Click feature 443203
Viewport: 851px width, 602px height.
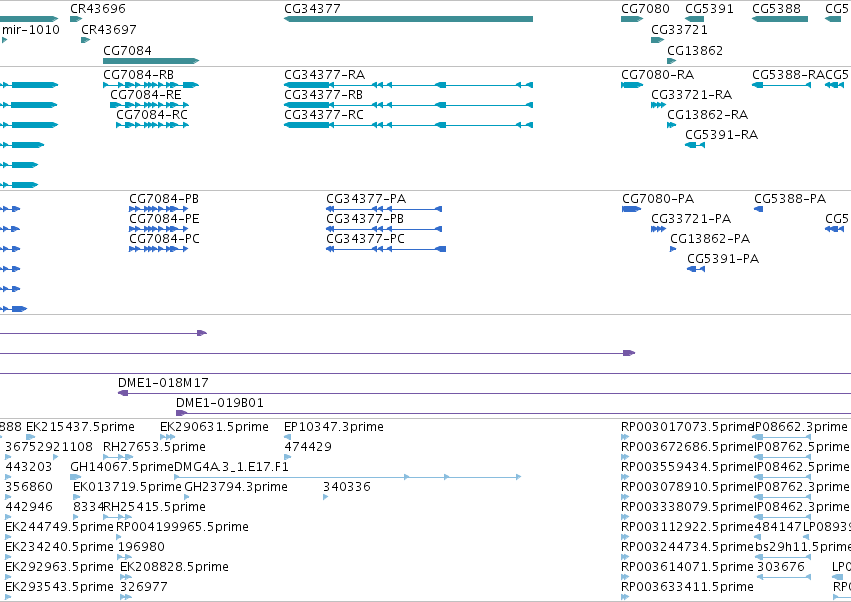tap(29, 467)
